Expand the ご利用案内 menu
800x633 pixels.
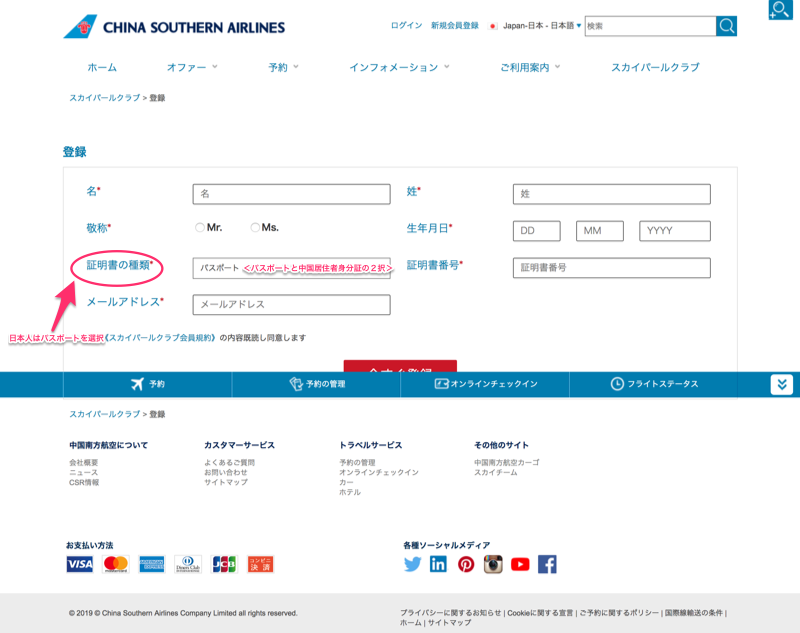(530, 67)
